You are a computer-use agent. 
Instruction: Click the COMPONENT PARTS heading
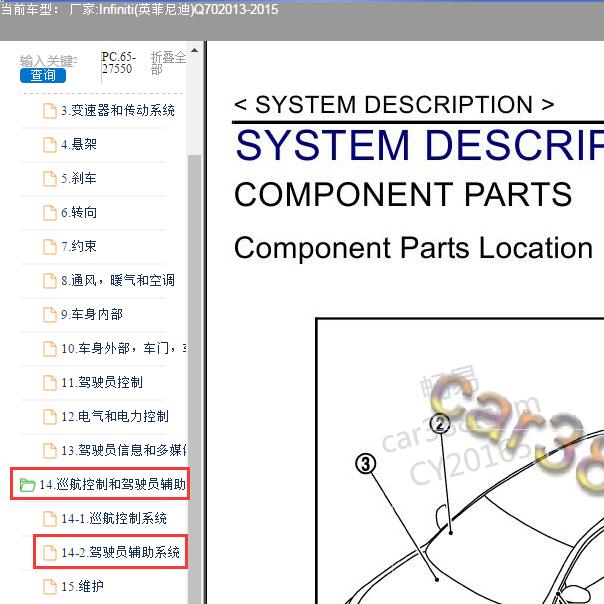coord(403,195)
